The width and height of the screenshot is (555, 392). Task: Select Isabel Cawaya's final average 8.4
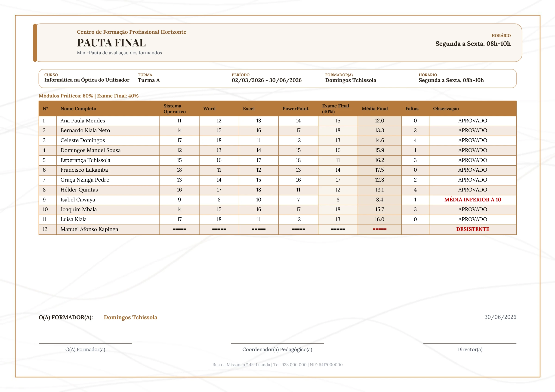[379, 200]
